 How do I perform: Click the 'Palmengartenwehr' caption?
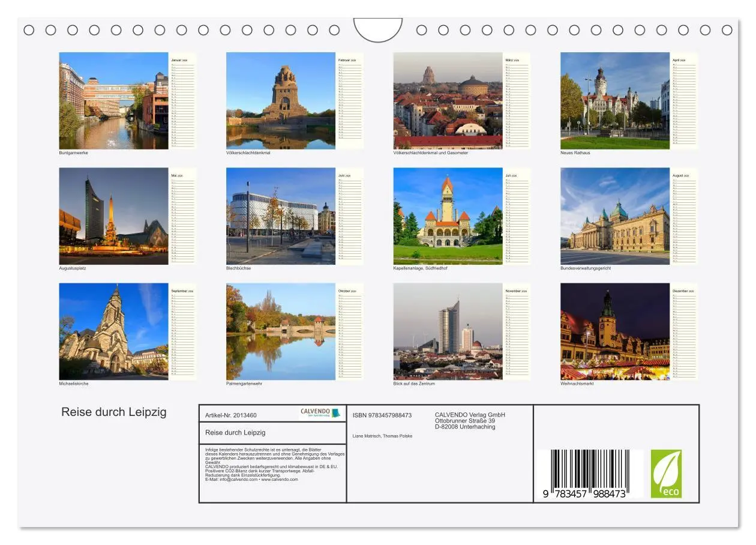pos(244,384)
